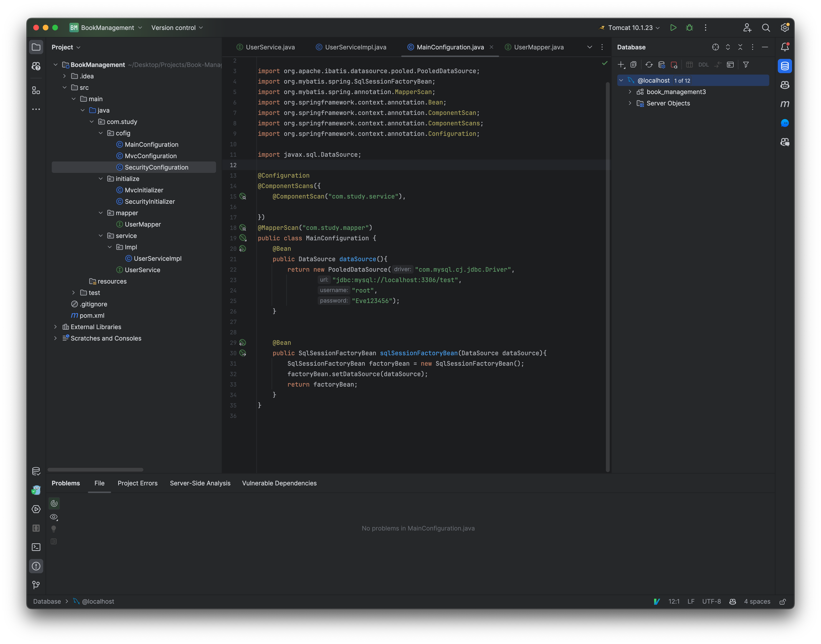This screenshot has width=821, height=644.
Task: Click 12:1 caret position indicator
Action: pyautogui.click(x=674, y=601)
